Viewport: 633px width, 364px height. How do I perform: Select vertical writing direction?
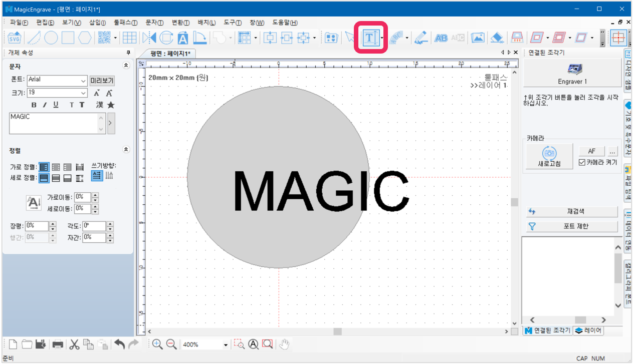click(109, 175)
